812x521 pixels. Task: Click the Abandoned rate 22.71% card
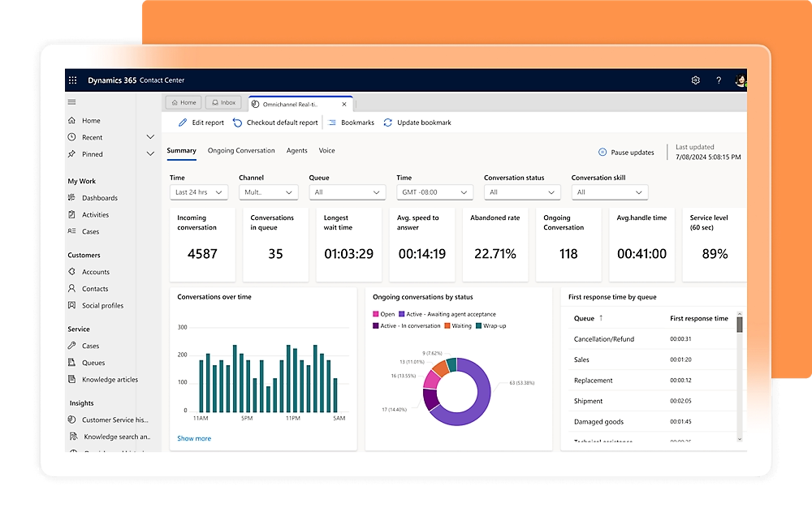click(x=495, y=245)
